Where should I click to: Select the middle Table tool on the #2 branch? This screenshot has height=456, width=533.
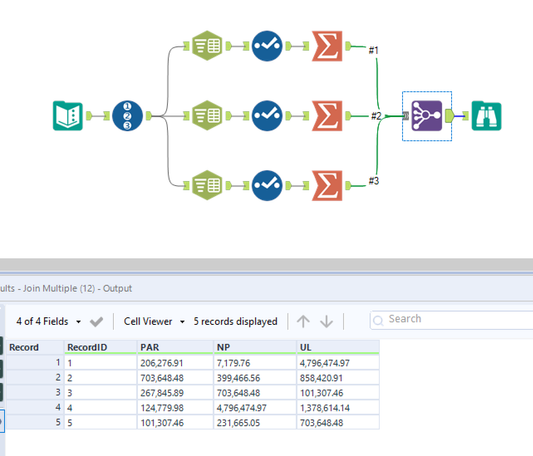[207, 116]
